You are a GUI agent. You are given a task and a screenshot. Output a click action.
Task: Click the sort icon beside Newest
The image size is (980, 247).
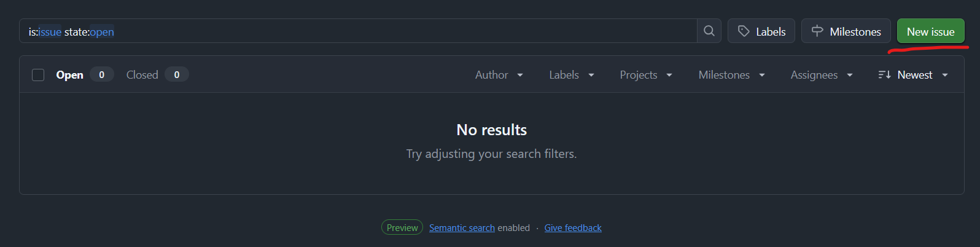tap(884, 74)
